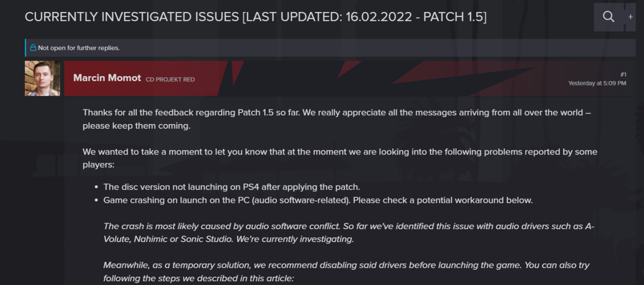Click the plus icon beside search

tap(630, 17)
